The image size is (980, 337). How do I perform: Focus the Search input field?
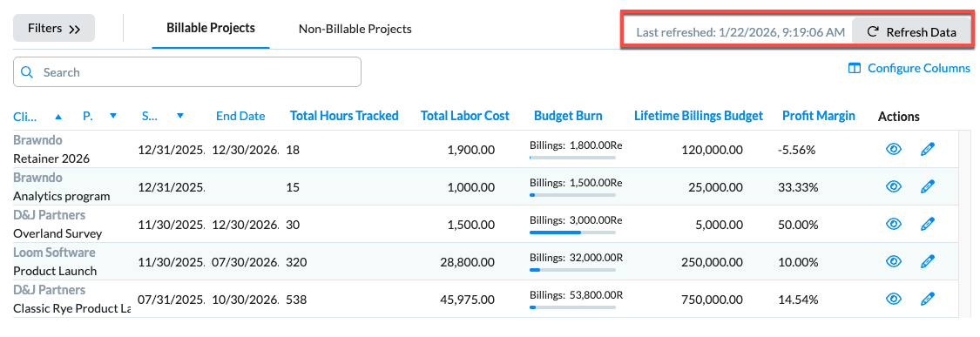point(187,72)
